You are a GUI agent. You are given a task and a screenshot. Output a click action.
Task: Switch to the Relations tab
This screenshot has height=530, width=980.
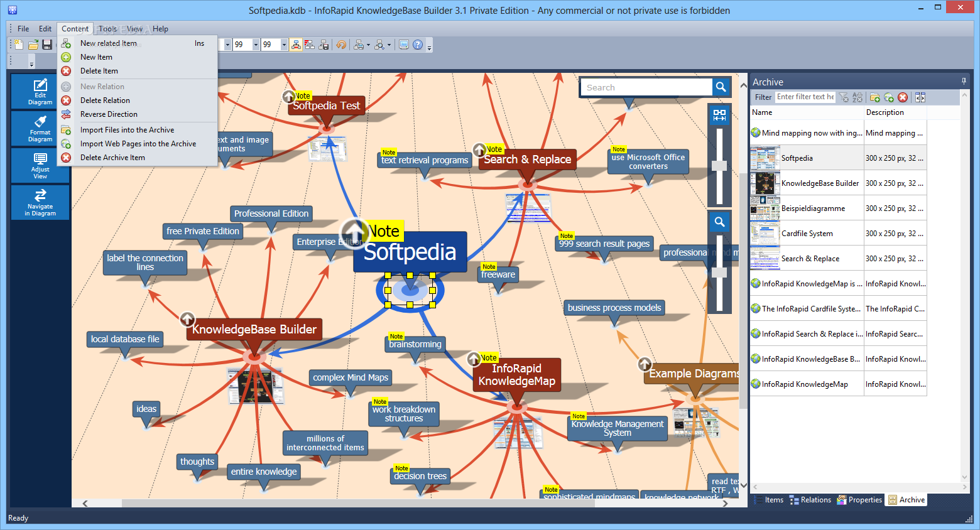pyautogui.click(x=810, y=500)
